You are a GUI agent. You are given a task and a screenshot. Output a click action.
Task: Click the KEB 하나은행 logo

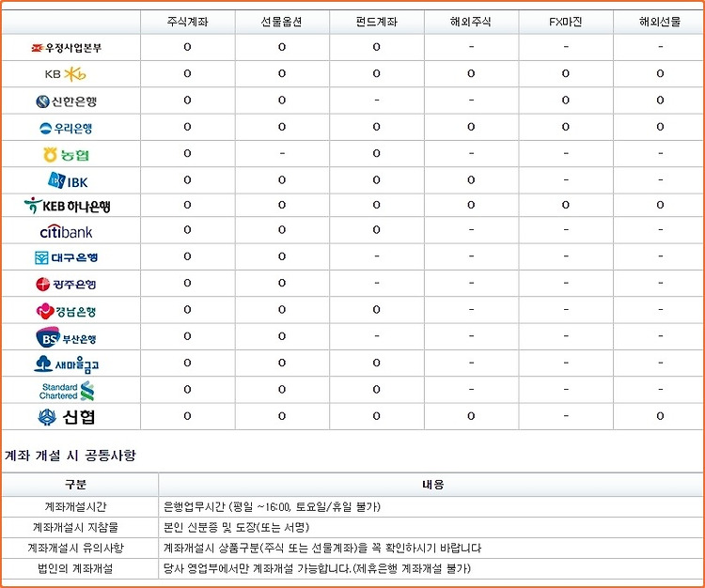click(x=67, y=206)
